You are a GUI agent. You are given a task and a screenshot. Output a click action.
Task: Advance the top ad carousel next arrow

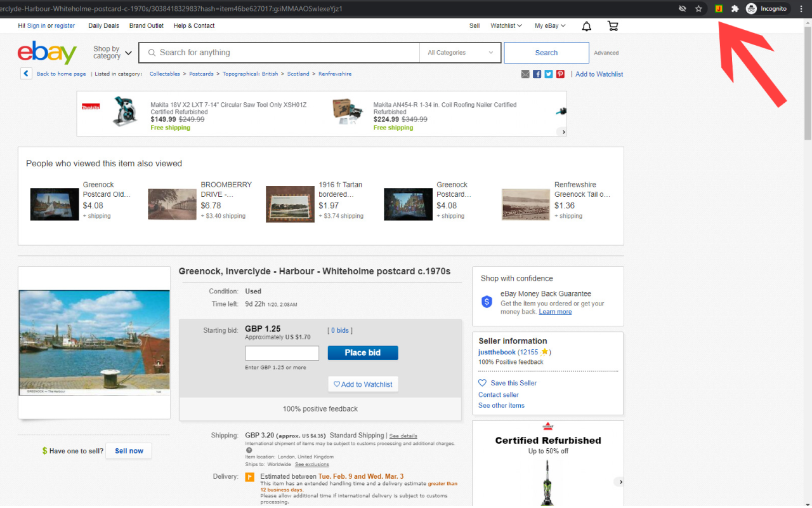tap(561, 131)
